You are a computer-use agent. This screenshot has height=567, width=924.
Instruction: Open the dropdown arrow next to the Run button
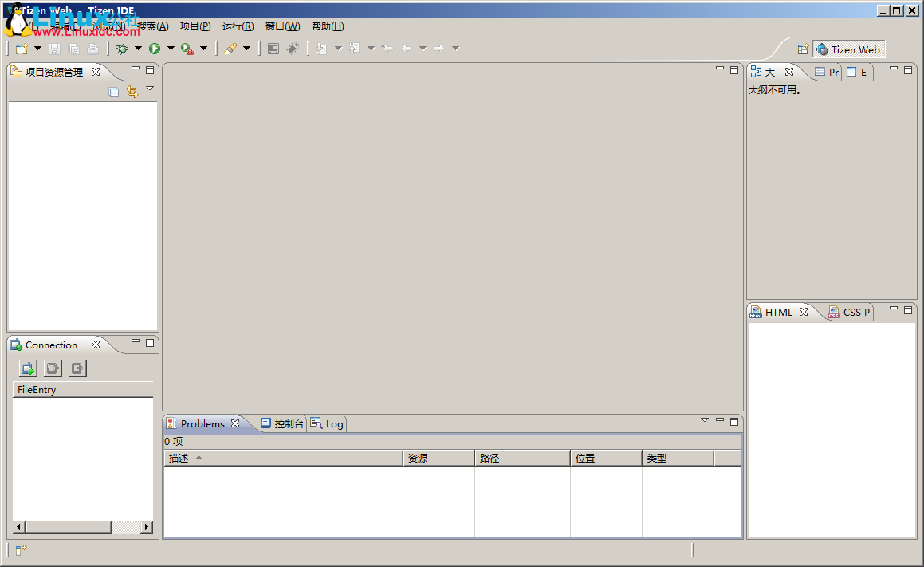[x=171, y=49]
